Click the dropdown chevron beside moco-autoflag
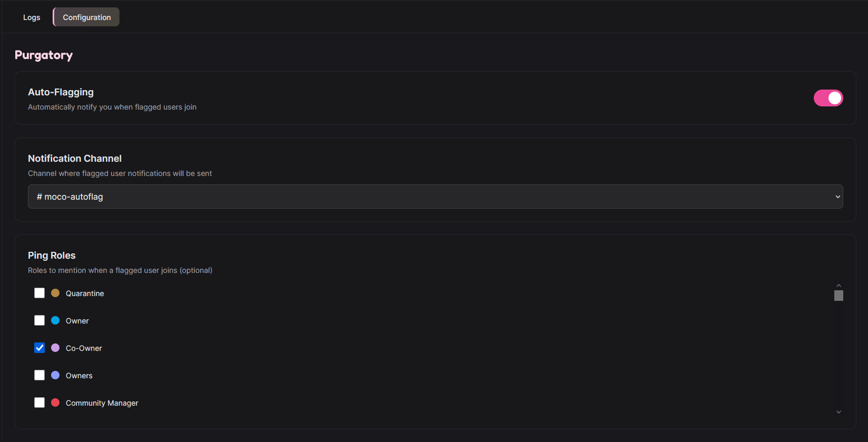 837,197
